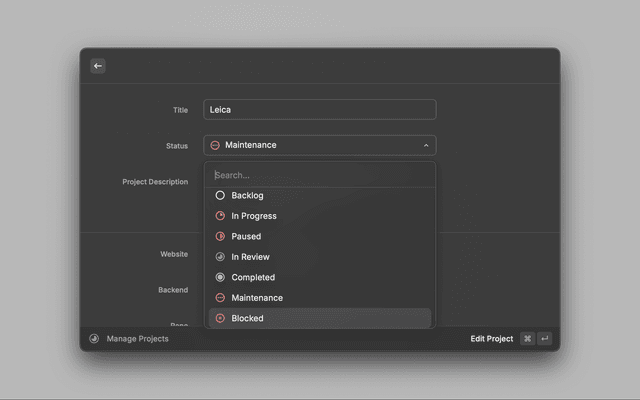Focus the status Search field
The height and width of the screenshot is (400, 640).
(319, 175)
